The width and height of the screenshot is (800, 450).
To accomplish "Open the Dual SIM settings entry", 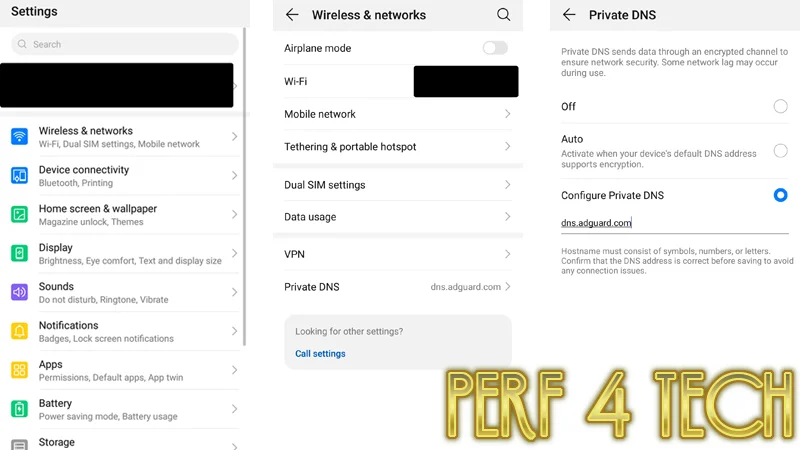I will pos(397,185).
